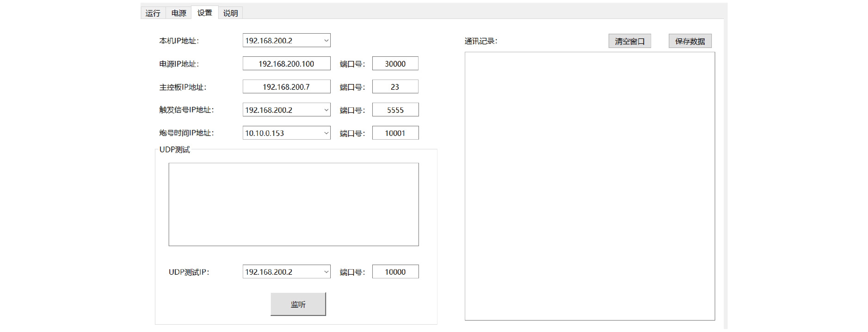Screen dimensions: 868x332
Task: Open the 触发信号IP地址 combo box
Action: [326, 110]
